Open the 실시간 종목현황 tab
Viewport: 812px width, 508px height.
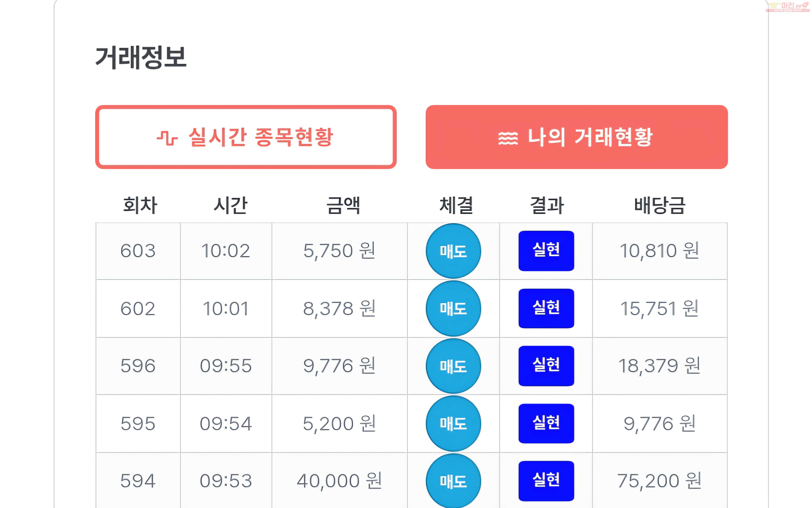246,137
